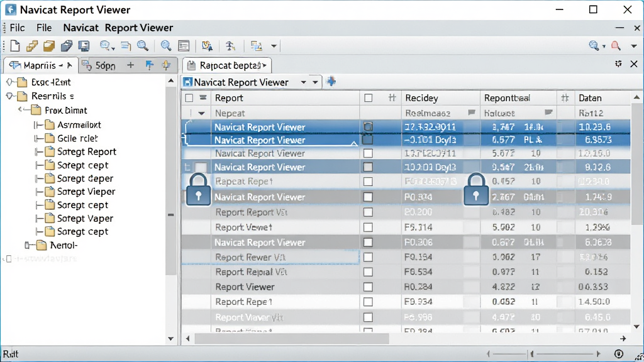Check the box in the Report Vewet row
644x362 pixels.
point(368,228)
